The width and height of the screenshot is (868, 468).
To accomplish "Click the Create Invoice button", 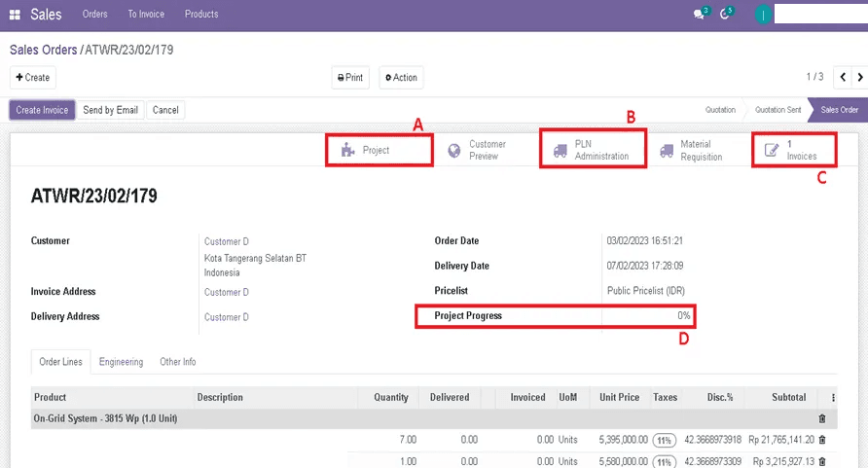I will (x=42, y=110).
